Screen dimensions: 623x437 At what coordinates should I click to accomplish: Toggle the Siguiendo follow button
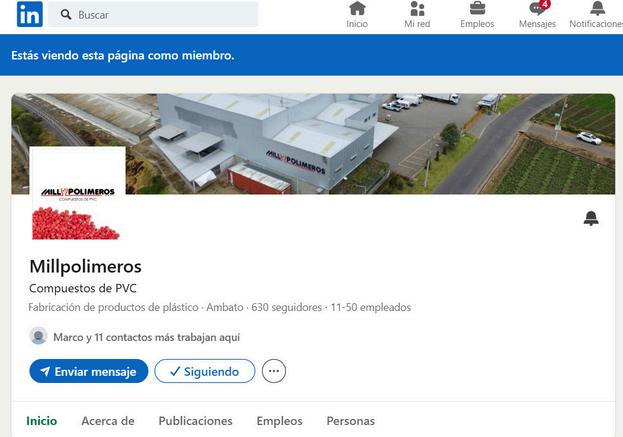pyautogui.click(x=205, y=371)
